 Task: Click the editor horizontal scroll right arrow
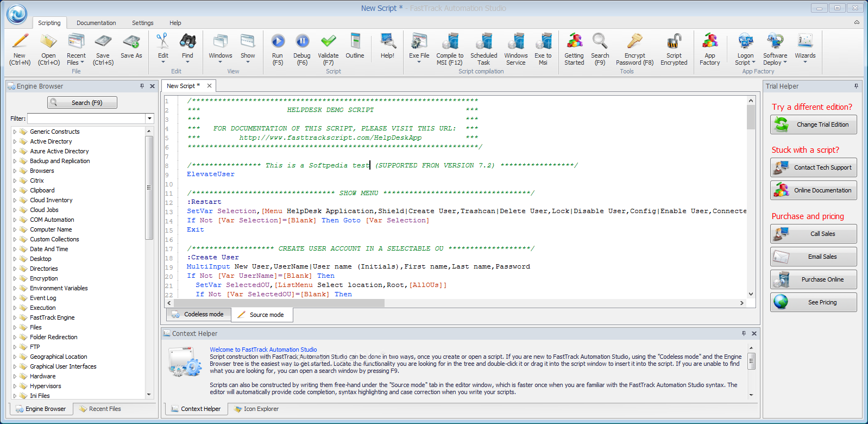tap(742, 303)
